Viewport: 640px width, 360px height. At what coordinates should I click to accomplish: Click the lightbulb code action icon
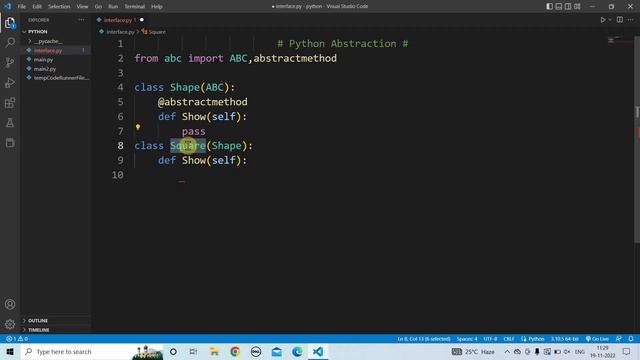pos(138,127)
